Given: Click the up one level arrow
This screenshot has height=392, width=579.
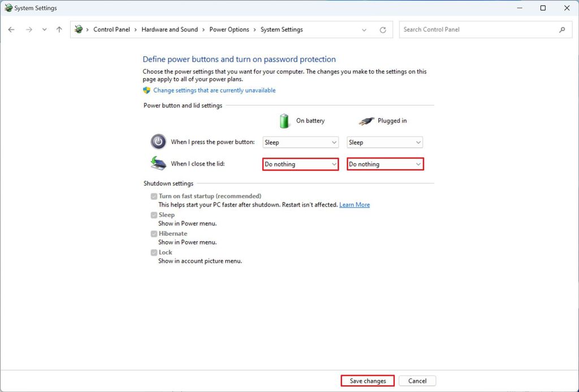Looking at the screenshot, I should pyautogui.click(x=59, y=29).
